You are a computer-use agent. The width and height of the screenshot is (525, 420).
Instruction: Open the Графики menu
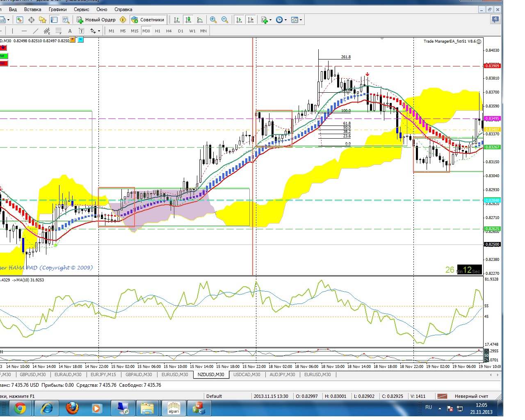[x=57, y=9]
